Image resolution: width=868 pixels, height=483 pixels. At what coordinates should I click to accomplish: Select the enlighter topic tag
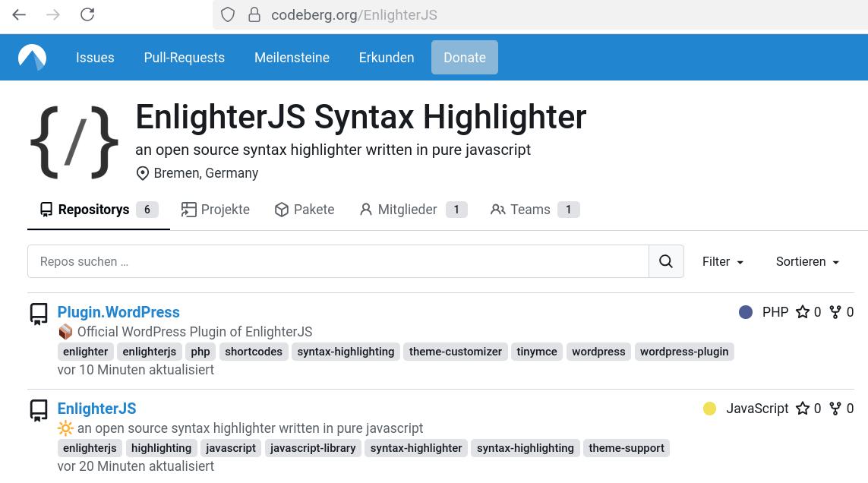pos(85,352)
